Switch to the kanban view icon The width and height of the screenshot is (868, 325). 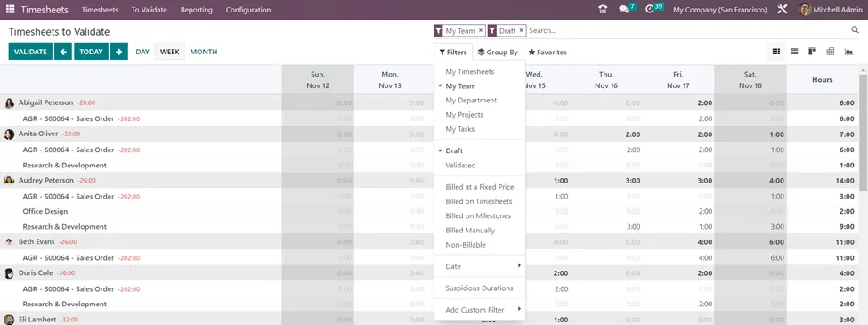812,52
